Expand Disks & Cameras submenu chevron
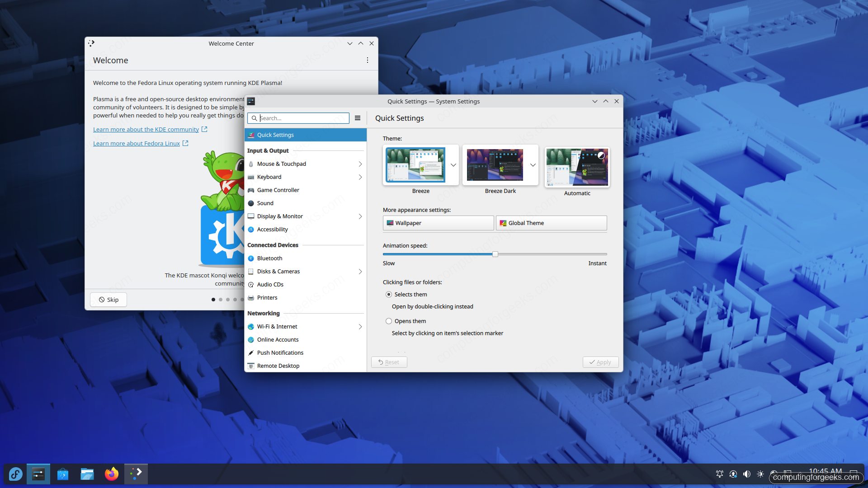Screen dimensions: 868x488 point(360,272)
